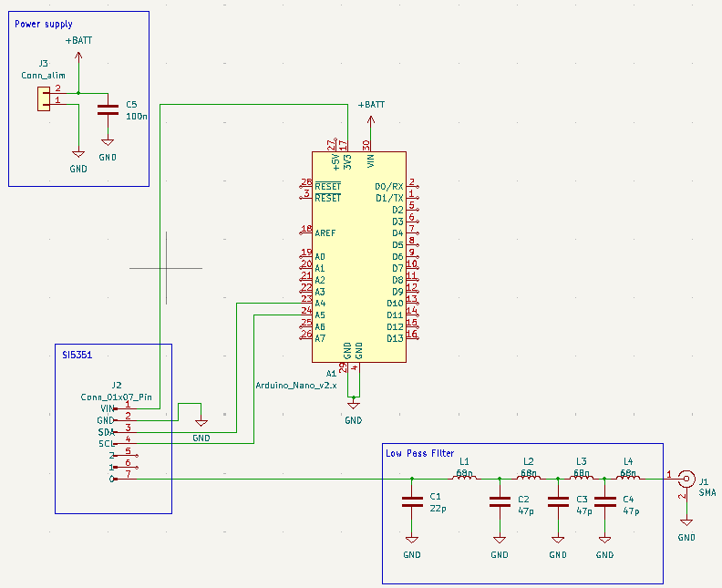Select the GND symbol under C1
Screen dimensions: 722x588
click(412, 540)
